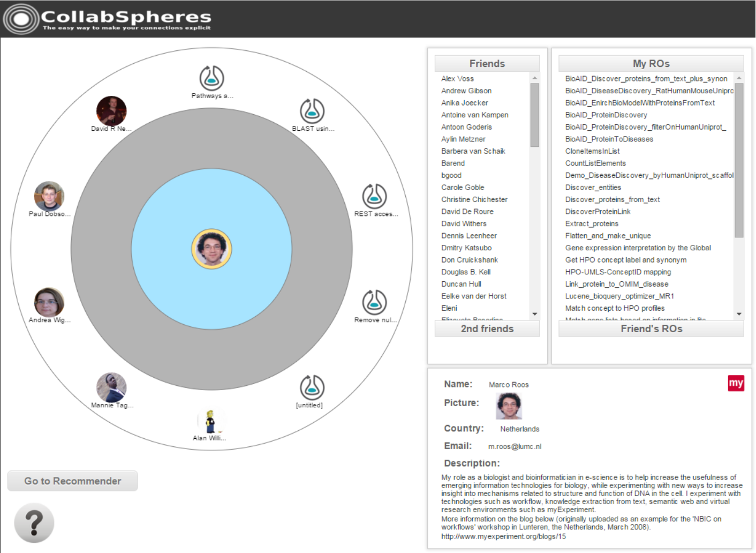Open Mannie Tag... avatar in sphere
Viewport: 756px width, 553px height.
111,387
